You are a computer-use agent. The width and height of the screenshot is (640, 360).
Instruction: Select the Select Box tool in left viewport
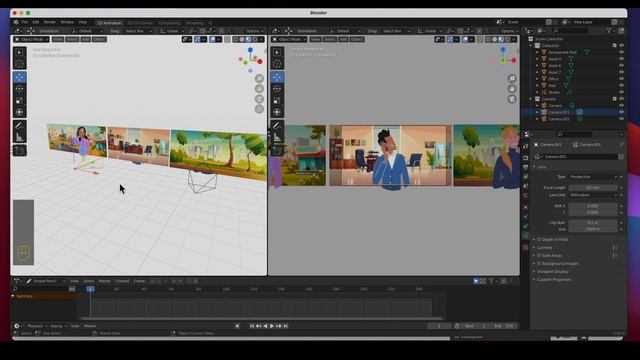[x=20, y=53]
